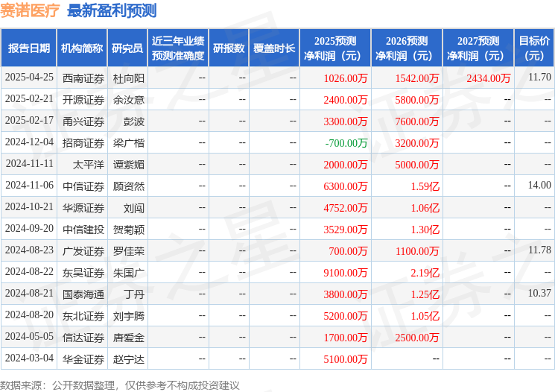Select analyst 赵宁达
This screenshot has width=555, height=392.
128,359
